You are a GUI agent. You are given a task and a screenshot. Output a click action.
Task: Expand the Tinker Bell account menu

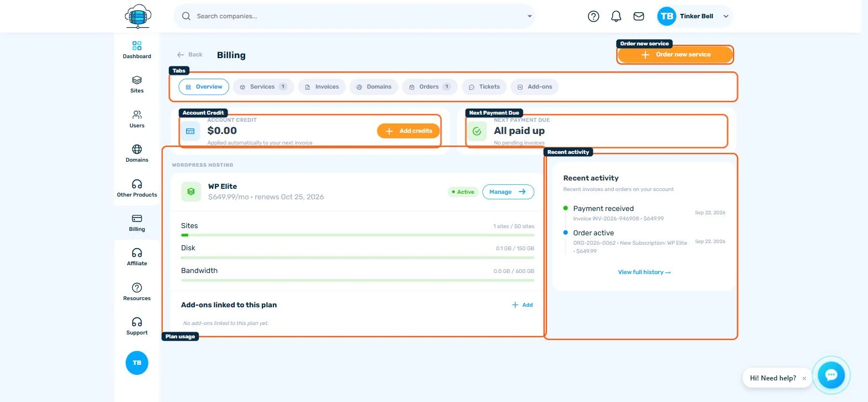[x=694, y=16]
